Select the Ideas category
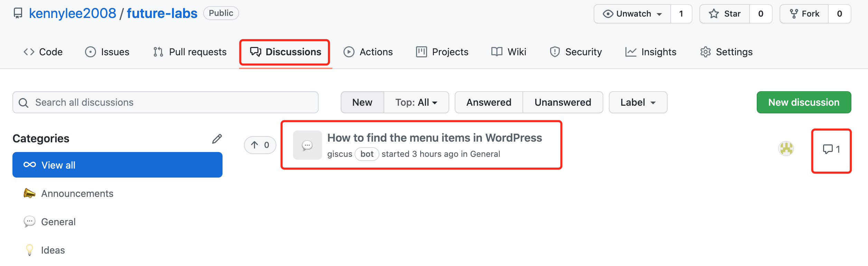Image resolution: width=868 pixels, height=266 pixels. (x=44, y=250)
